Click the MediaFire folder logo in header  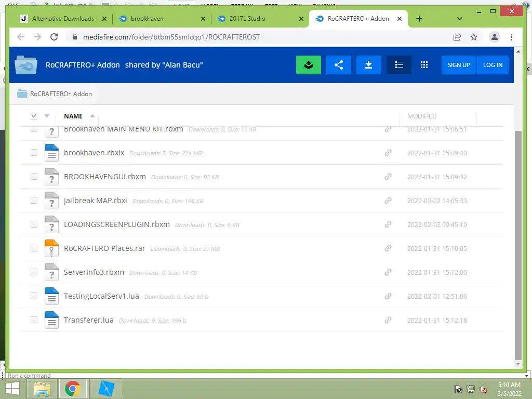[26, 65]
